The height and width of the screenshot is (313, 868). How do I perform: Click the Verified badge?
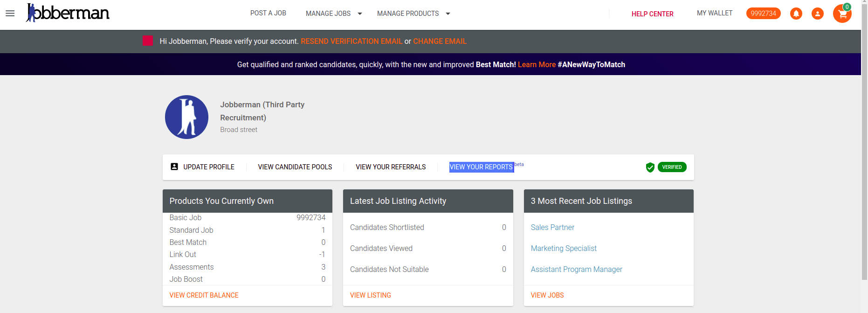[672, 167]
